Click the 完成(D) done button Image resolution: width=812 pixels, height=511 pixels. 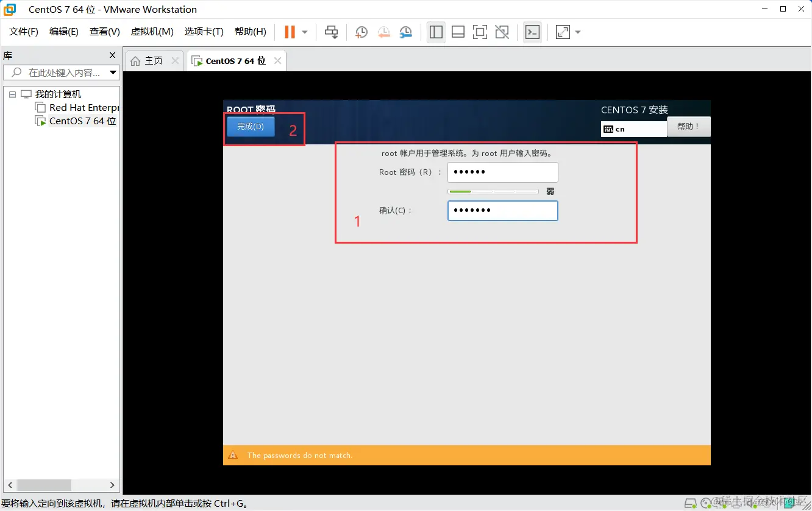(251, 127)
